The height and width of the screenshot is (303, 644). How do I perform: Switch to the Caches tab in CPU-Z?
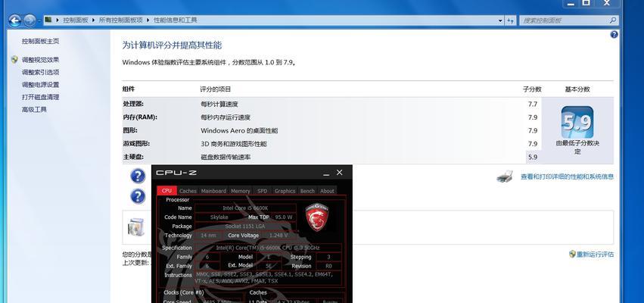188,191
